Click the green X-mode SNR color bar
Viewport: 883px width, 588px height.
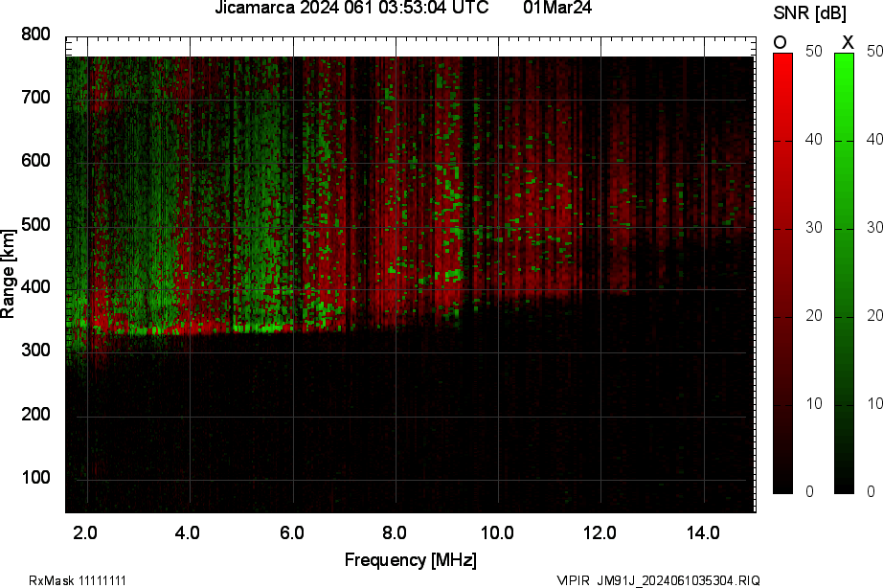[x=844, y=273]
